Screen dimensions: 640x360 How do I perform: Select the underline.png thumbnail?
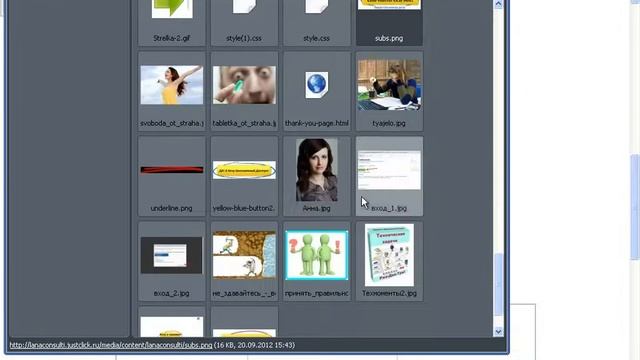pos(172,170)
